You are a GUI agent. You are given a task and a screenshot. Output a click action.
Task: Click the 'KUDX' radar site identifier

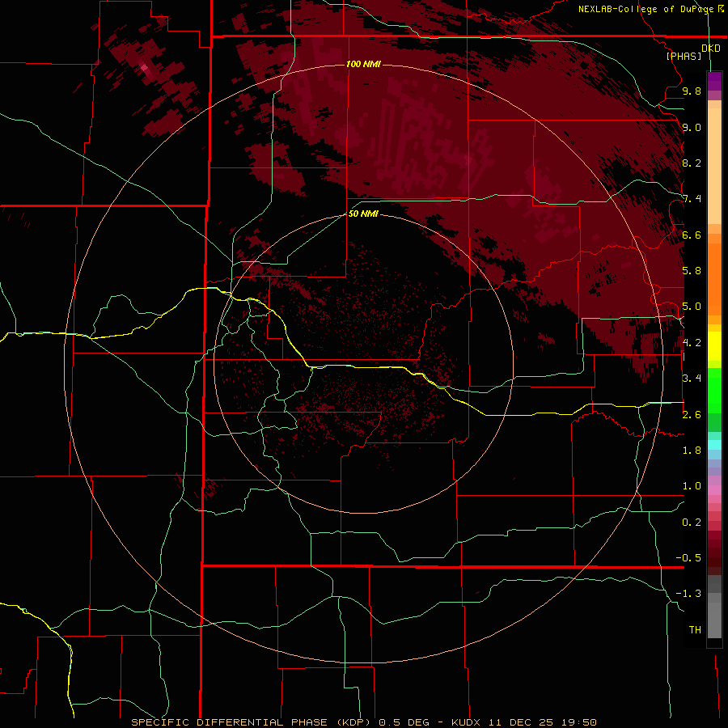tap(467, 722)
